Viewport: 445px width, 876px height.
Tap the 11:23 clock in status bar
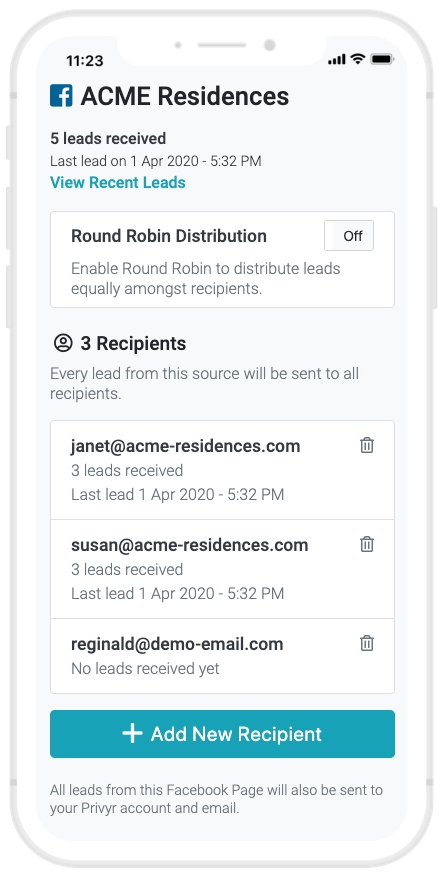point(85,60)
